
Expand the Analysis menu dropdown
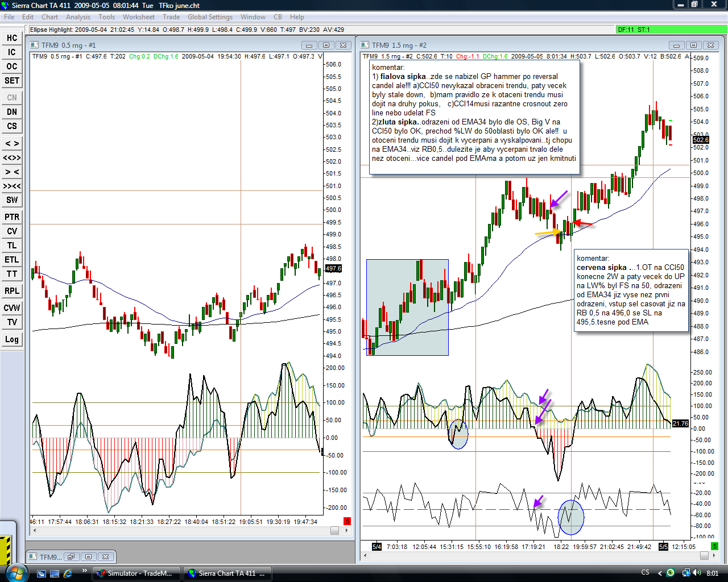point(78,17)
